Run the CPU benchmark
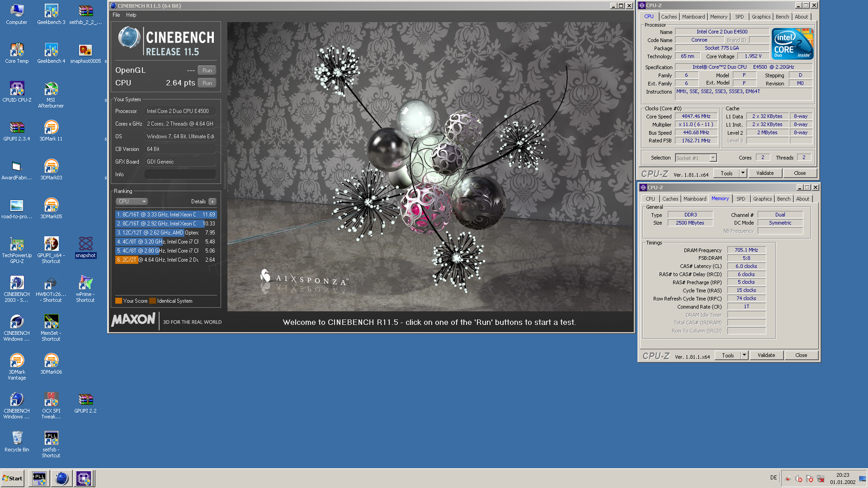The image size is (868, 488). [x=207, y=83]
